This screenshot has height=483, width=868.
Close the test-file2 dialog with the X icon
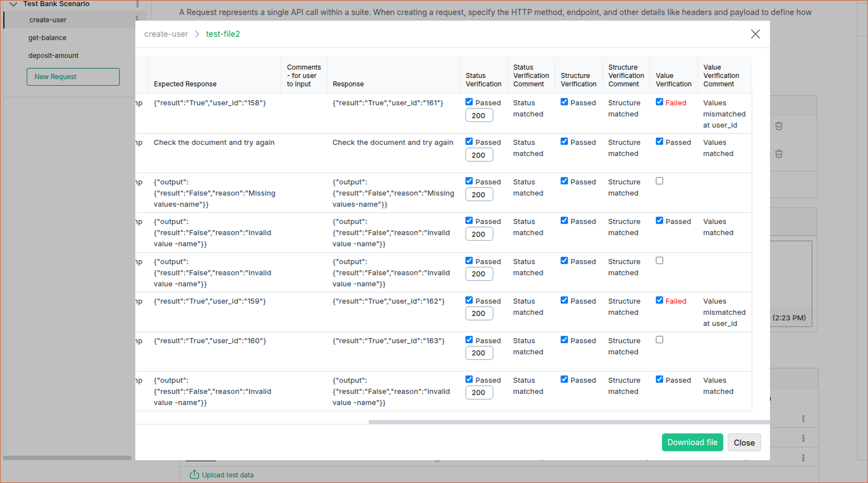pos(755,34)
